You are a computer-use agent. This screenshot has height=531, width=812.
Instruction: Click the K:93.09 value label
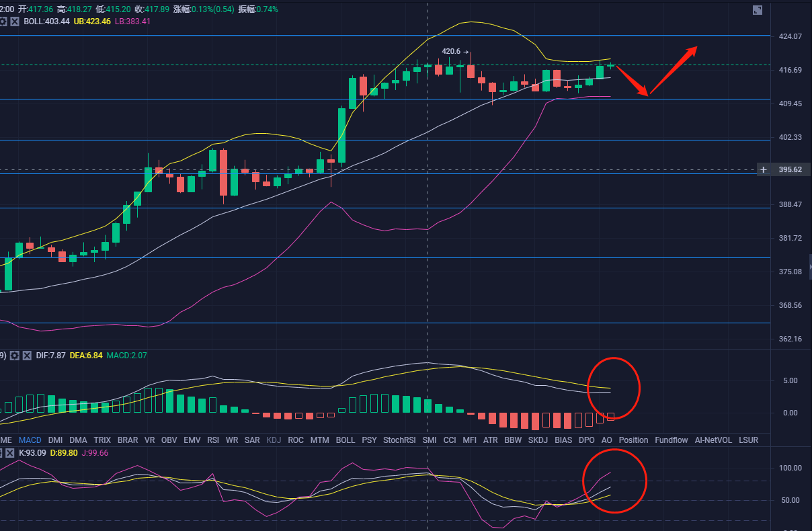(33, 452)
